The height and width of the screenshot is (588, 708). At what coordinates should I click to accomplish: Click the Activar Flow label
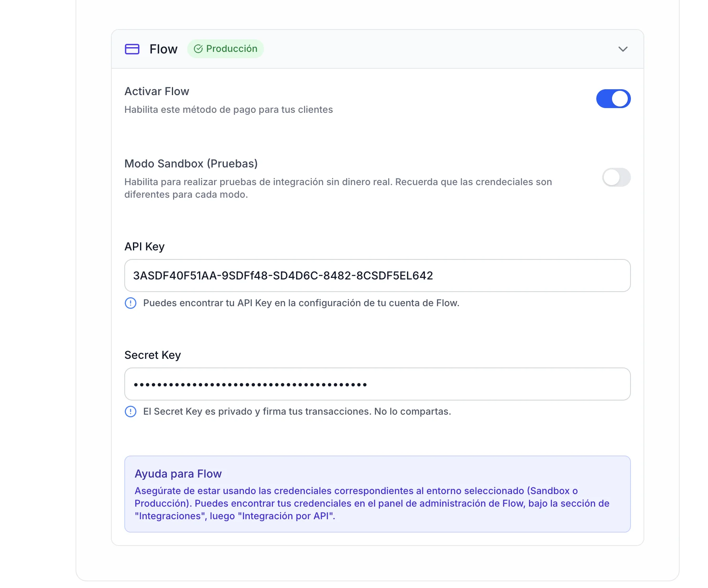157,91
